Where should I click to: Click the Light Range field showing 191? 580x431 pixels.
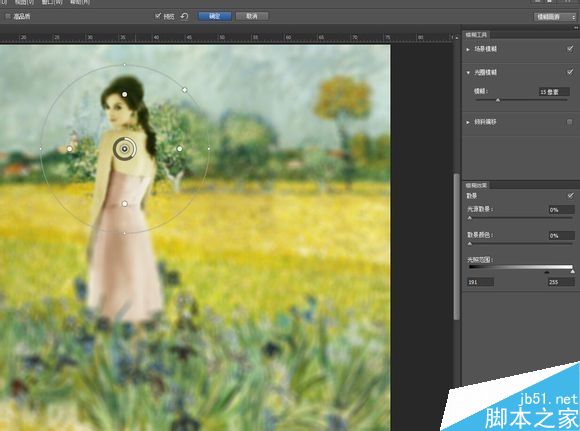[x=480, y=282]
